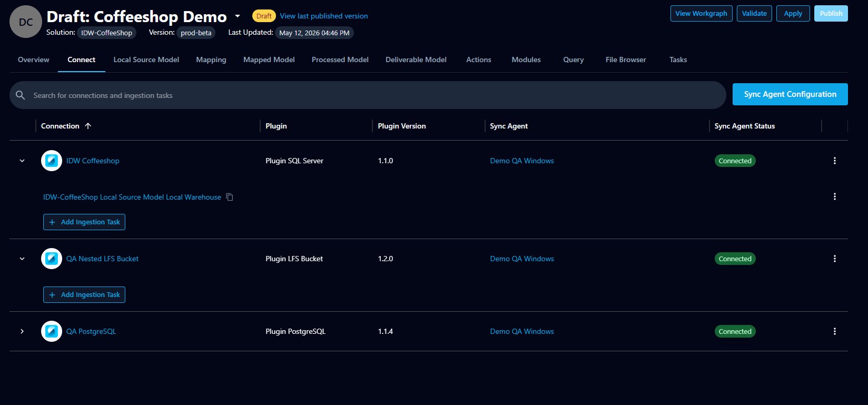Click the View Workgraph button
This screenshot has width=868, height=405.
(701, 14)
